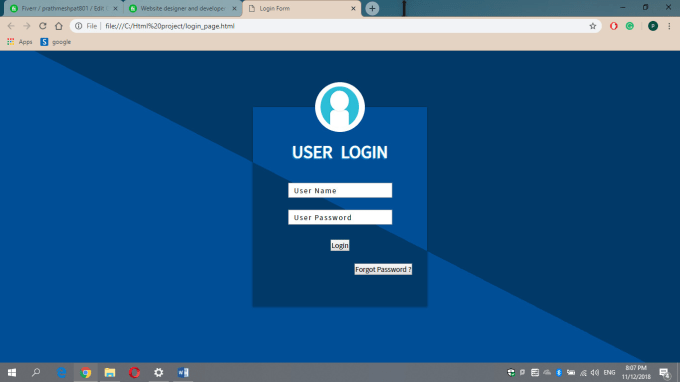
Task: Open the security shield tray icon
Action: (x=511, y=372)
